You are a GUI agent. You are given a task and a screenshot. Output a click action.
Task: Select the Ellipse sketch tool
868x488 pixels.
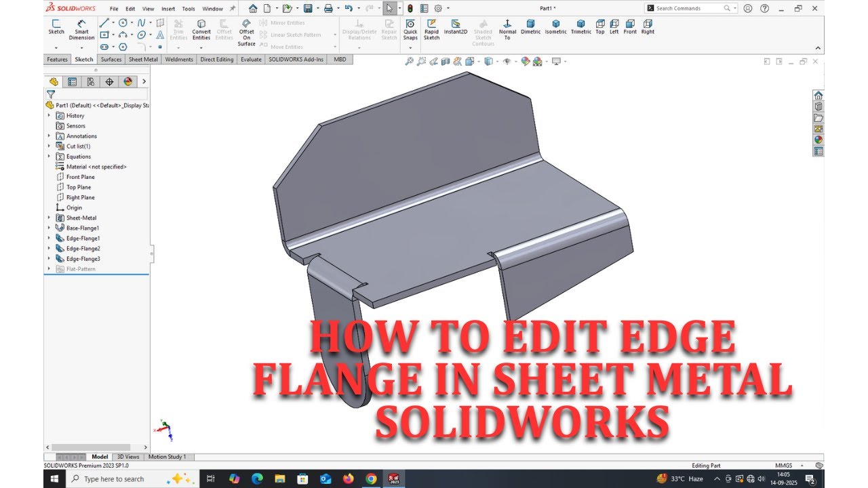click(141, 35)
